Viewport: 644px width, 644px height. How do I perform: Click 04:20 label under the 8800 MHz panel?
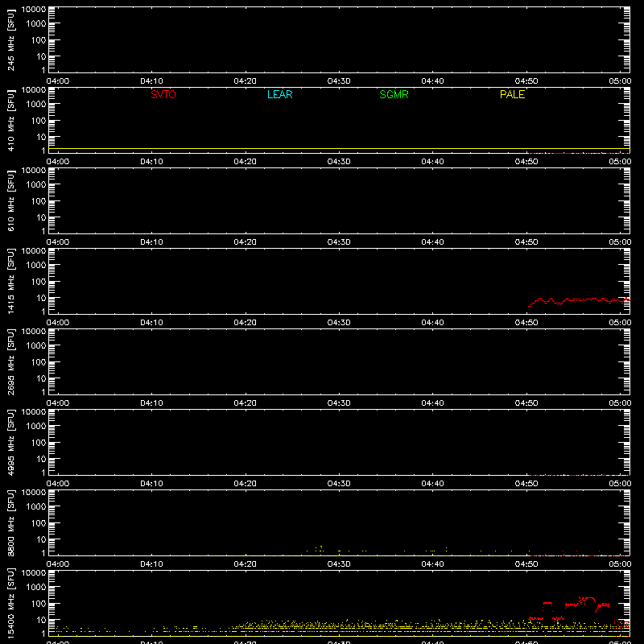click(246, 564)
